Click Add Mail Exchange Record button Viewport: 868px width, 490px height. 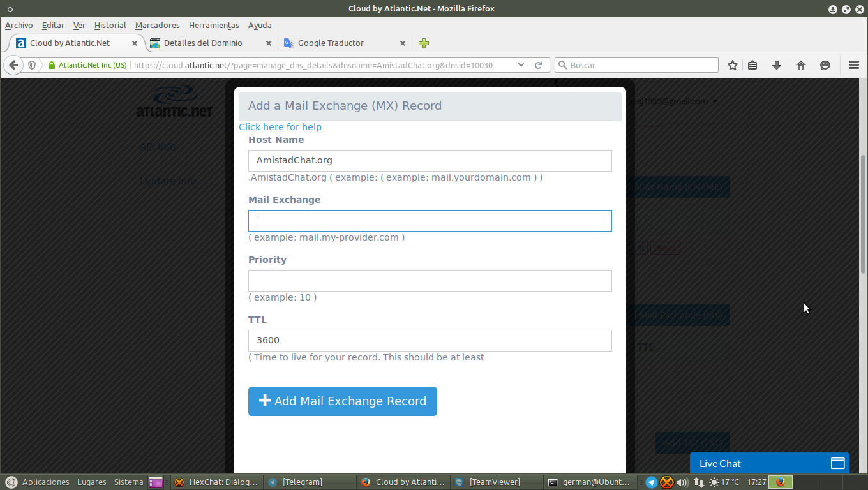tap(343, 401)
